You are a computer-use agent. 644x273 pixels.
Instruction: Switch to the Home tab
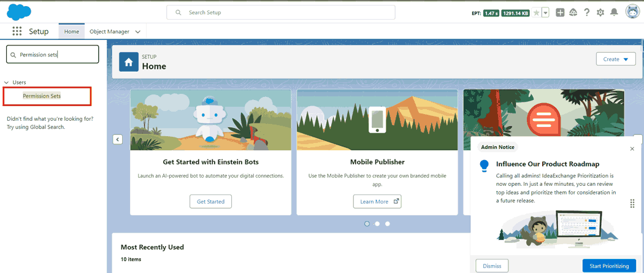(72, 31)
